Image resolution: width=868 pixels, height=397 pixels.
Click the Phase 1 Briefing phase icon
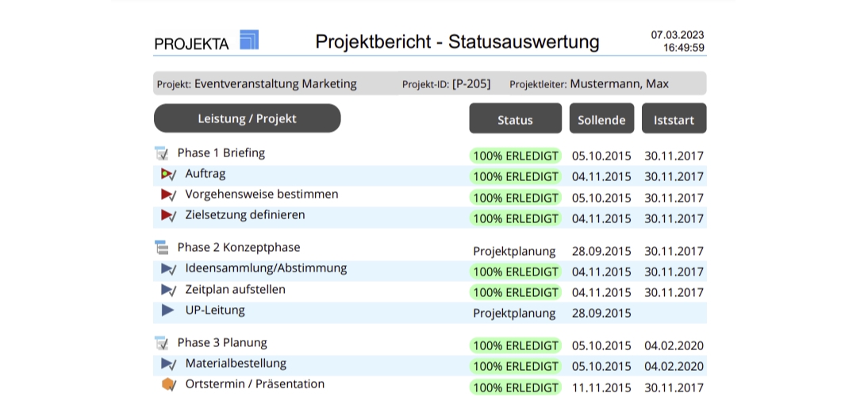click(162, 153)
